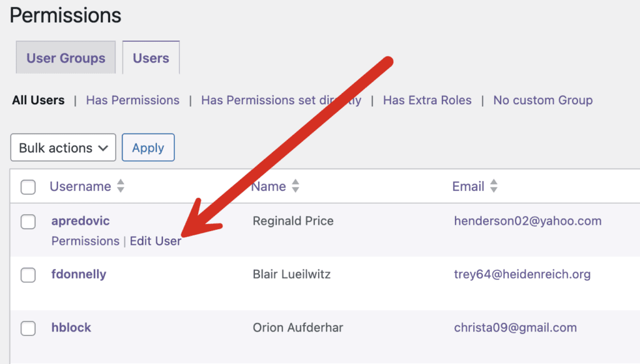Open the Bulk actions dropdown
The height and width of the screenshot is (364, 640).
(63, 148)
